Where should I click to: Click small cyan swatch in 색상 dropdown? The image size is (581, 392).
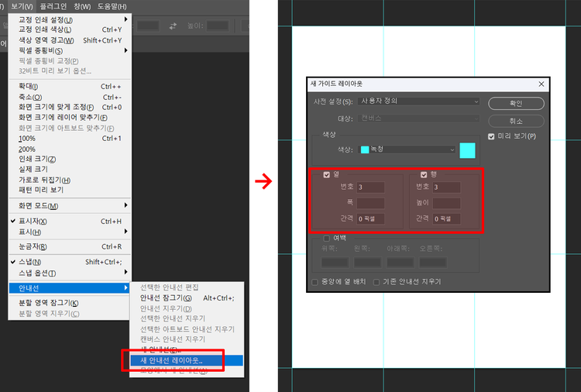click(x=365, y=150)
